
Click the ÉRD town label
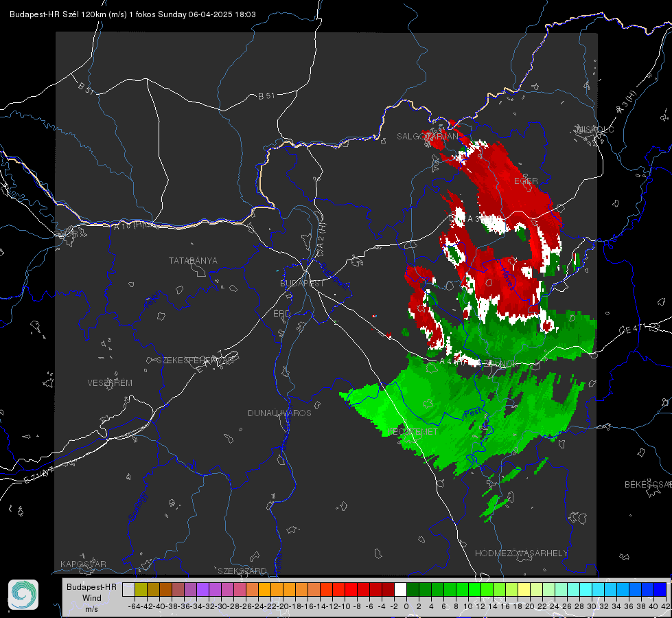pos(281,314)
